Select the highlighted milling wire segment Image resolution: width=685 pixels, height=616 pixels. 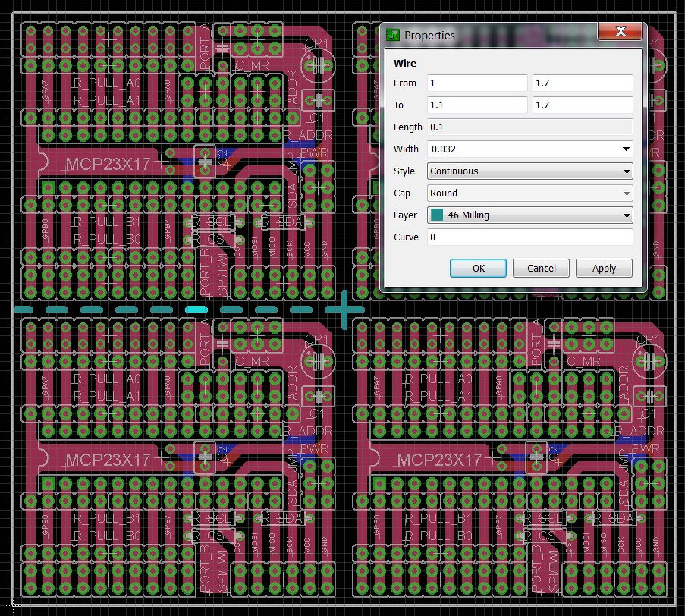pos(196,310)
